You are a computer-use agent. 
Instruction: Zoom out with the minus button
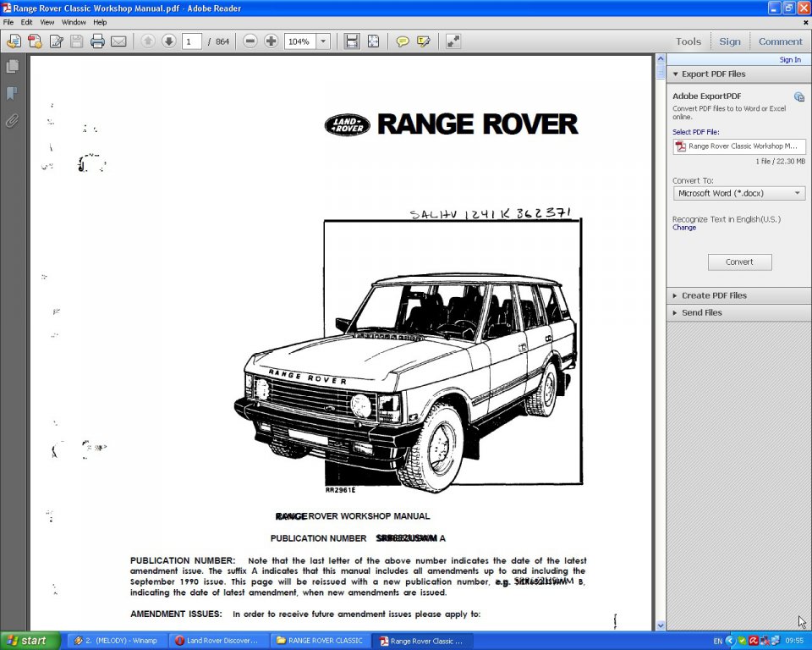point(250,41)
